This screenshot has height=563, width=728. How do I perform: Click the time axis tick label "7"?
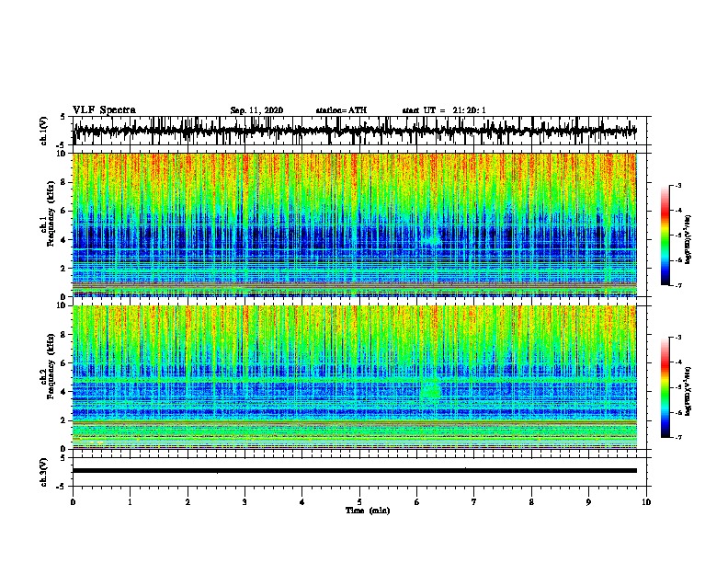point(474,502)
